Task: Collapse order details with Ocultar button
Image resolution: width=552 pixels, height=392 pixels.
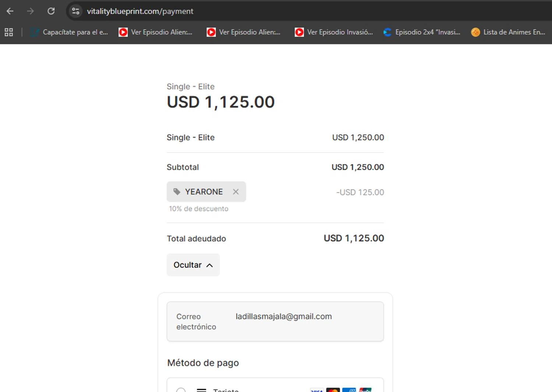Action: (193, 265)
